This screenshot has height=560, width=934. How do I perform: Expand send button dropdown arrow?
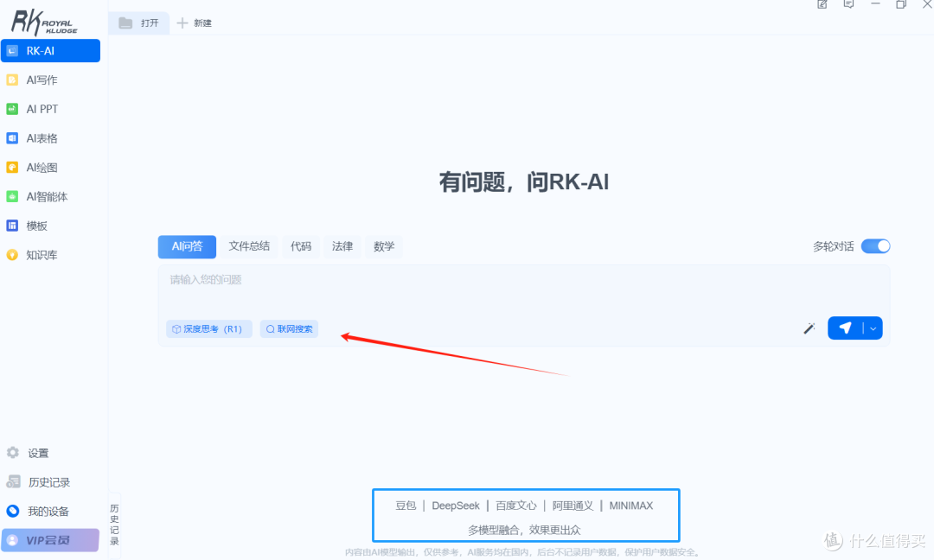(x=873, y=328)
